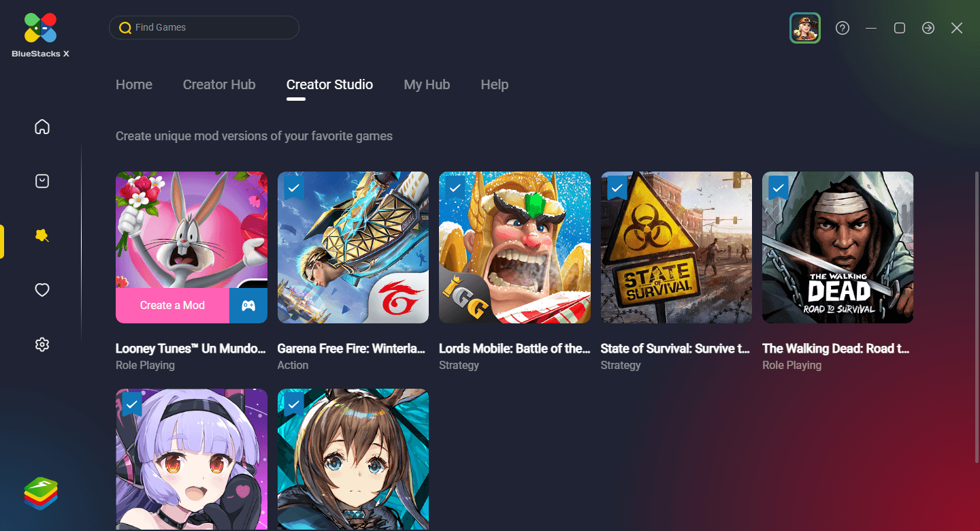980x531 pixels.
Task: Open the Help tab
Action: pos(495,84)
